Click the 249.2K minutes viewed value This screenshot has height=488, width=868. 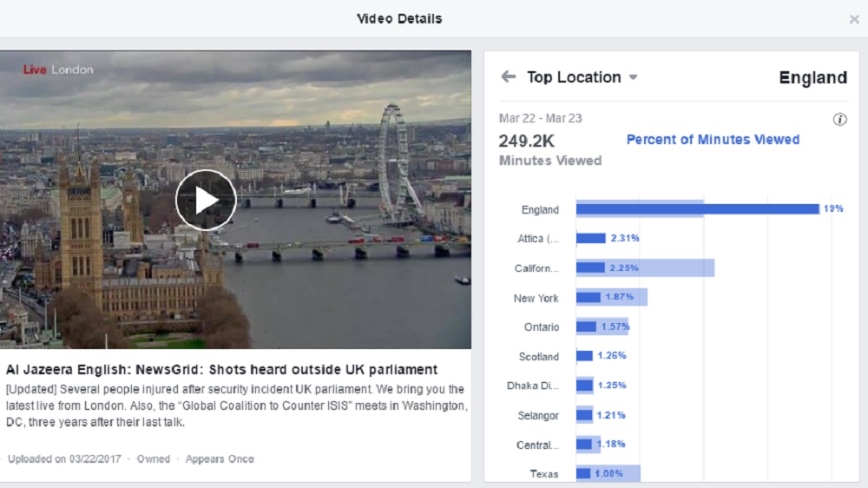(527, 142)
